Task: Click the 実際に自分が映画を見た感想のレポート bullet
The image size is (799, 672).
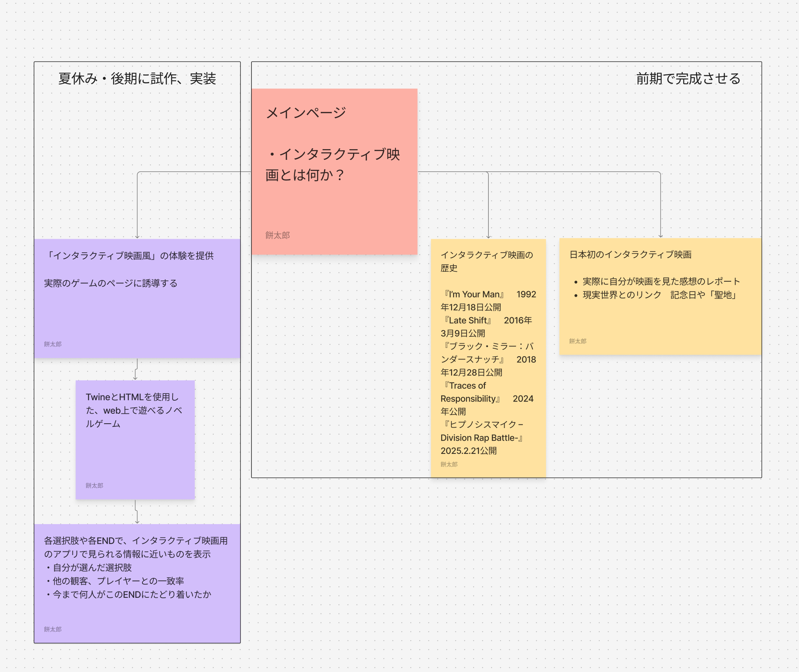Action: click(661, 282)
